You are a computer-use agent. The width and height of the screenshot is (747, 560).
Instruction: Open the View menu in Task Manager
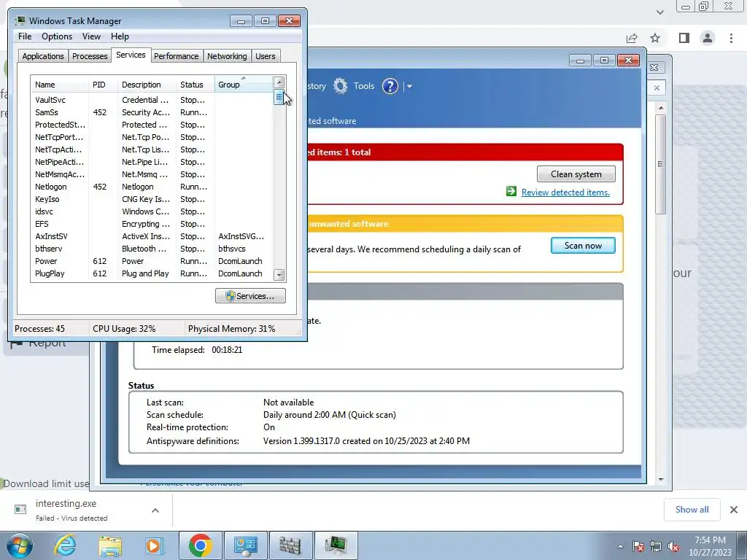pyautogui.click(x=91, y=36)
